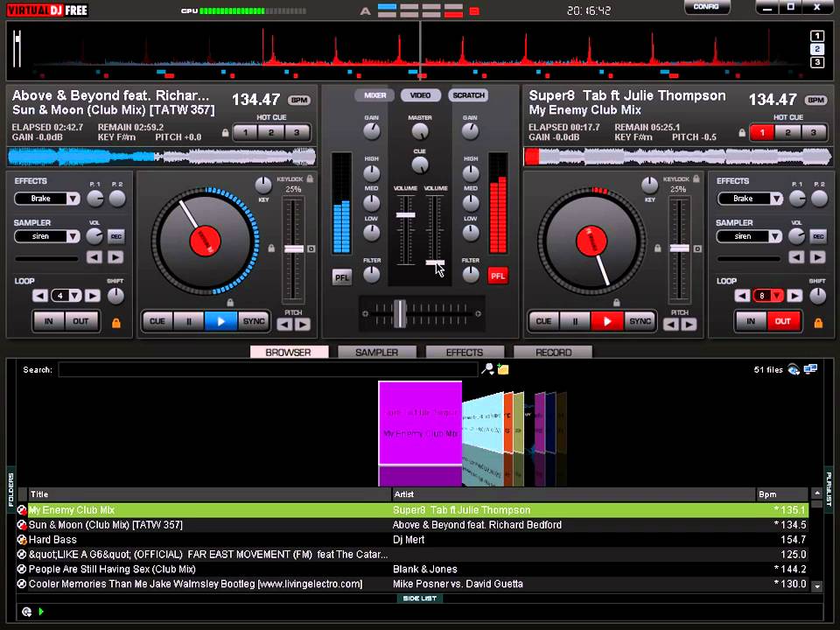Set loop IN on left deck

tap(49, 321)
